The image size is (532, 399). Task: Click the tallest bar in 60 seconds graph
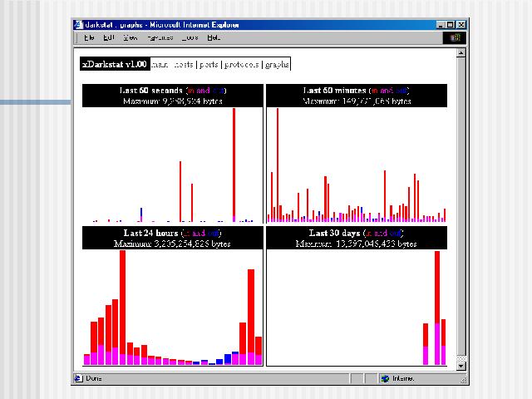click(234, 165)
